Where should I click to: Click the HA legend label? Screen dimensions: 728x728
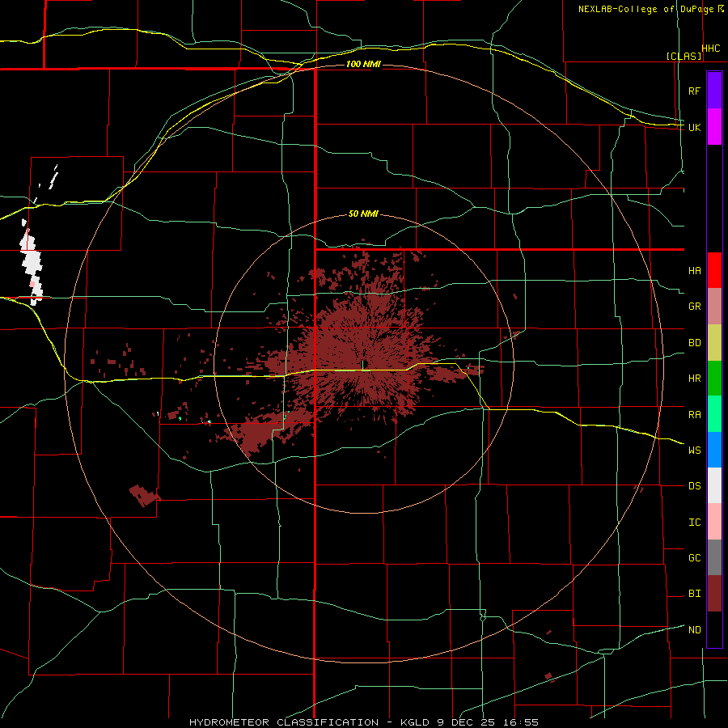pyautogui.click(x=694, y=271)
